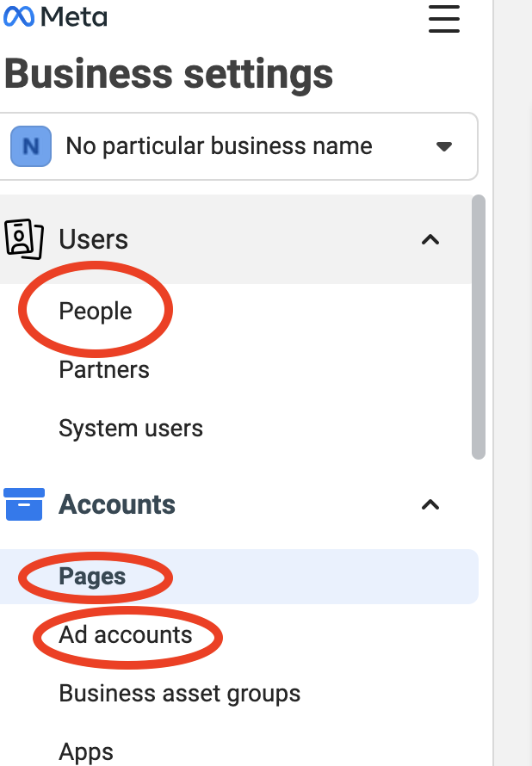Select the 'No particular business name' account

[x=219, y=146]
